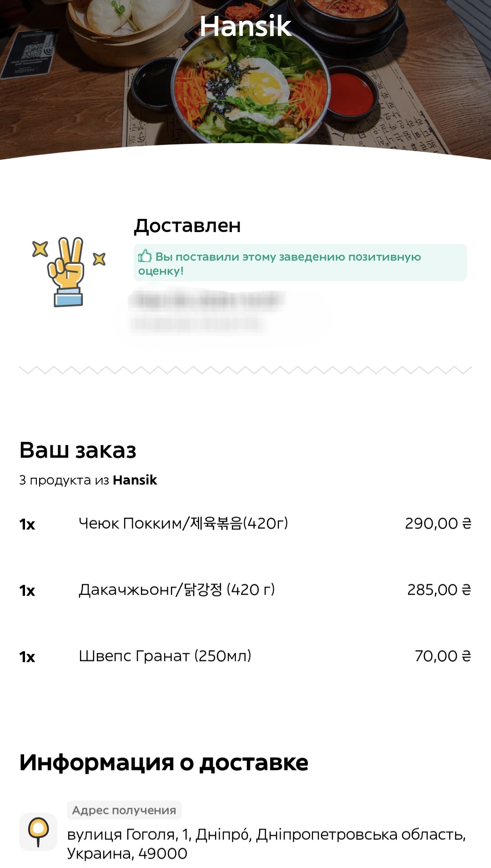Tap the Информация о доставке heading
Screen dimensions: 491x868
tap(164, 762)
